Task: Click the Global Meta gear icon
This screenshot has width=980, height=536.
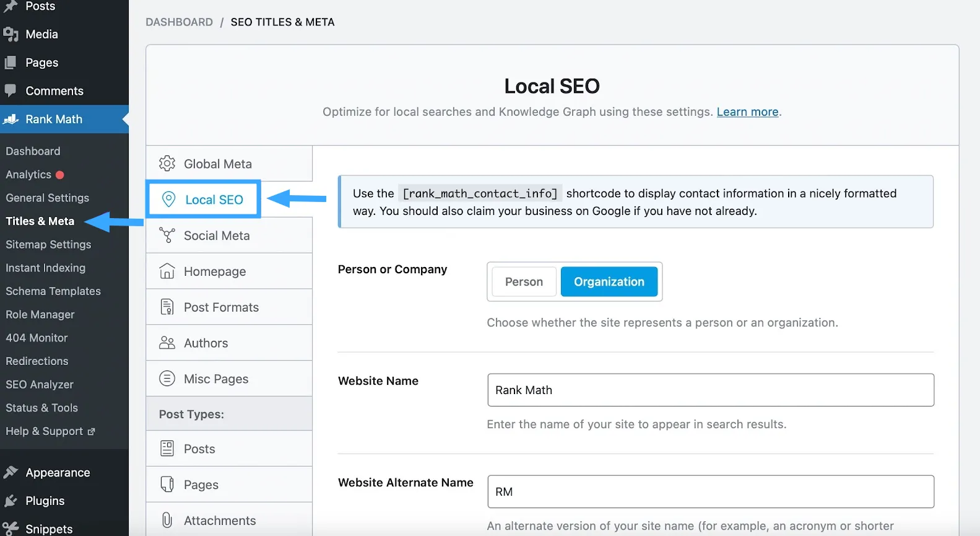Action: (x=167, y=164)
